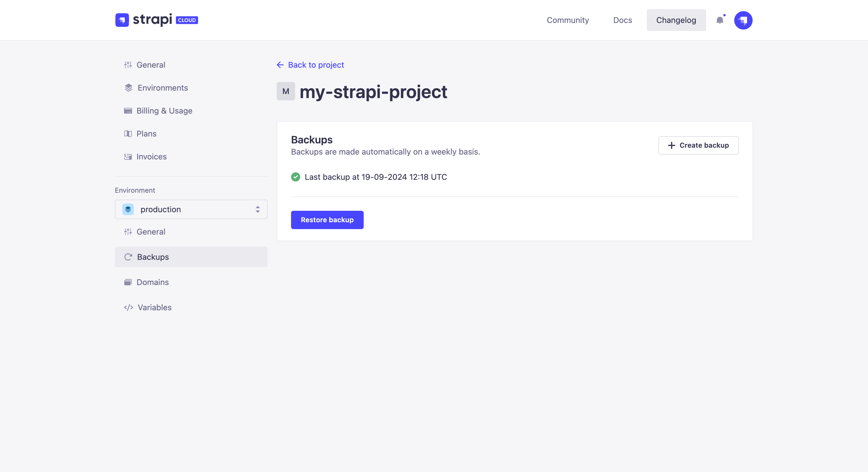The image size is (868, 472).
Task: Click the environment selector arrows
Action: 257,209
